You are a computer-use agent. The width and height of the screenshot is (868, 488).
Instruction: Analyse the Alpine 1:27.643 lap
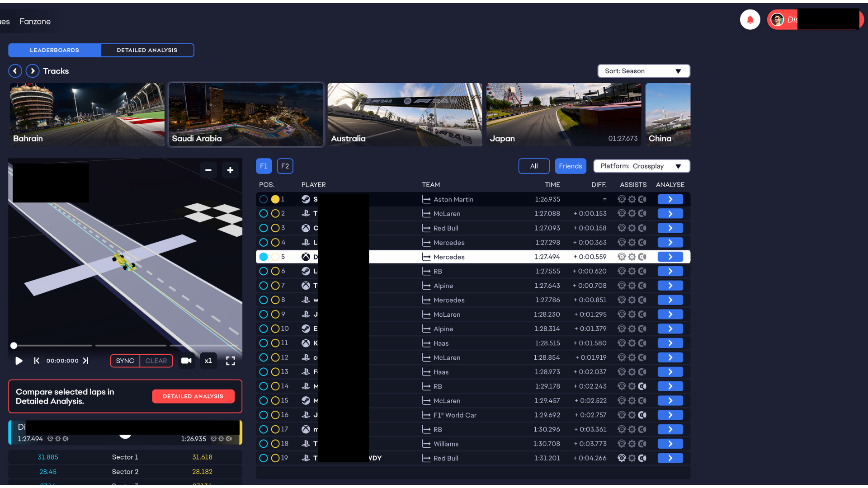pos(670,286)
